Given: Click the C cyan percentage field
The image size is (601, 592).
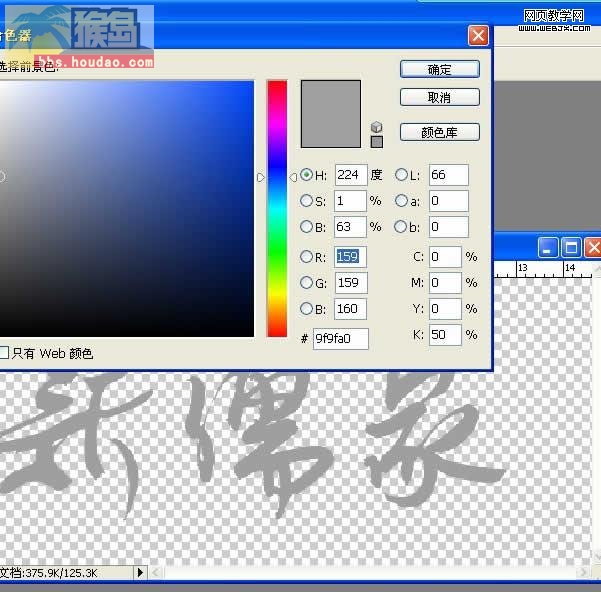Looking at the screenshot, I should coord(445,257).
